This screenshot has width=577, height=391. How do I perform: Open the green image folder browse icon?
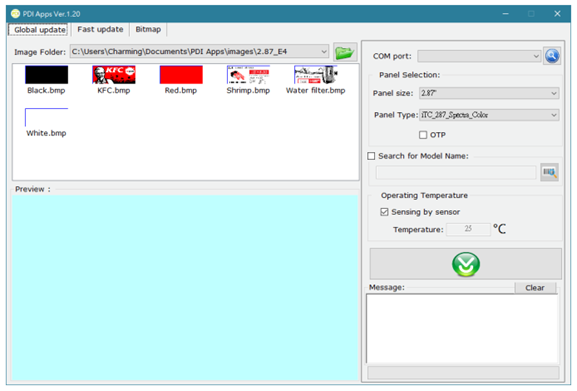click(x=345, y=52)
